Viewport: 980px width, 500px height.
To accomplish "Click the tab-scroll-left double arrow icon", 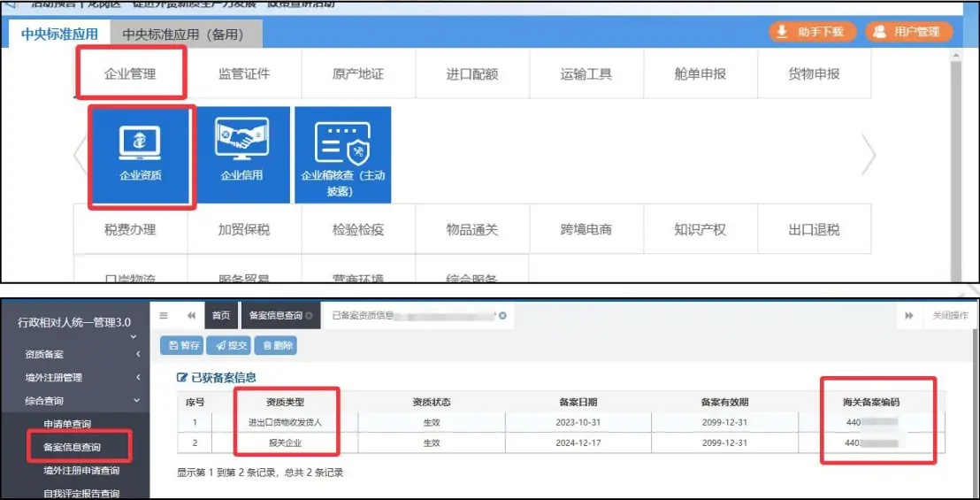I will point(191,316).
